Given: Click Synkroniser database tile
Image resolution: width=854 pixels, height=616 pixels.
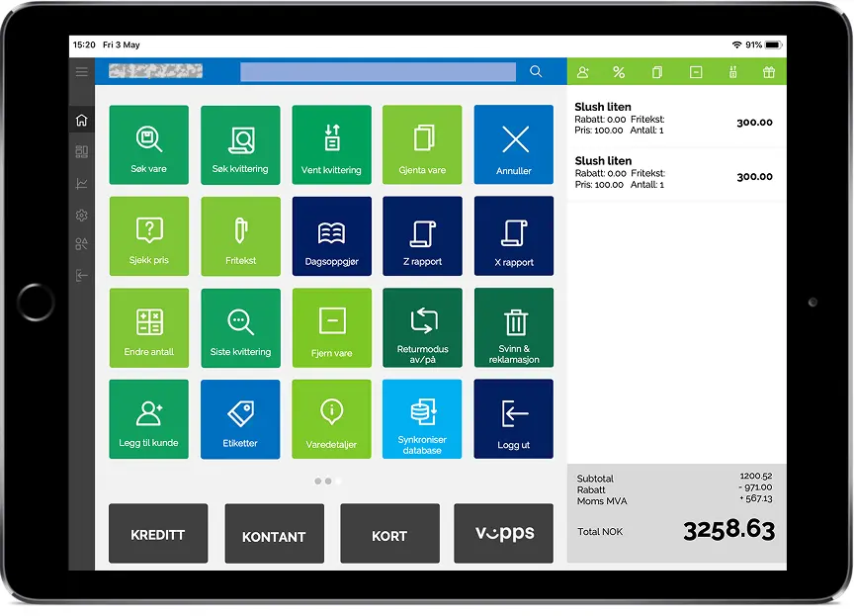Looking at the screenshot, I should tap(422, 419).
